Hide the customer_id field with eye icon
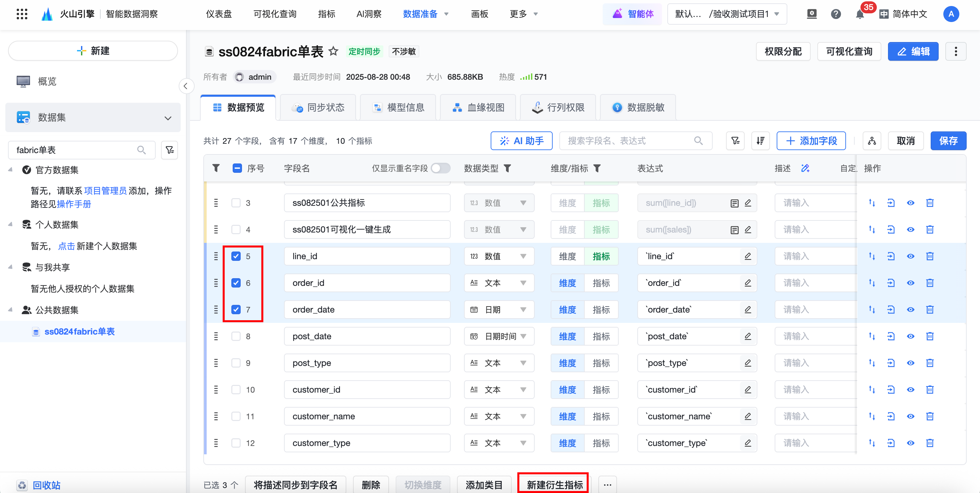 coord(910,390)
